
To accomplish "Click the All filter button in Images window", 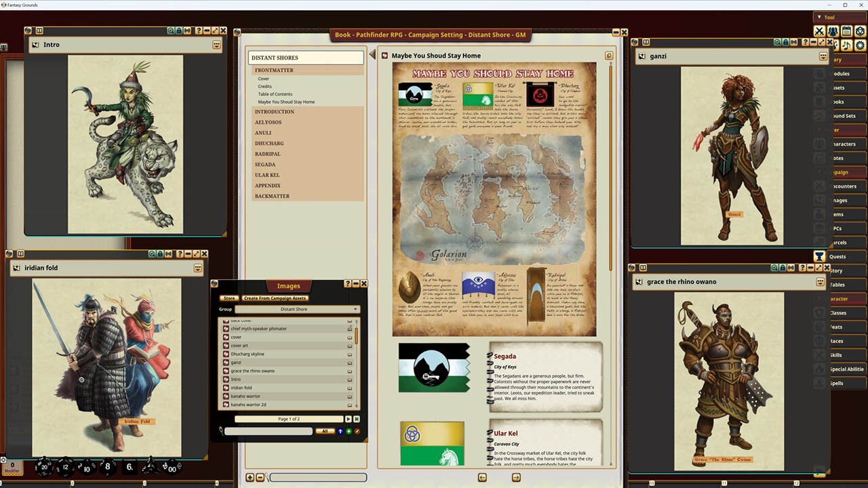I will [325, 430].
